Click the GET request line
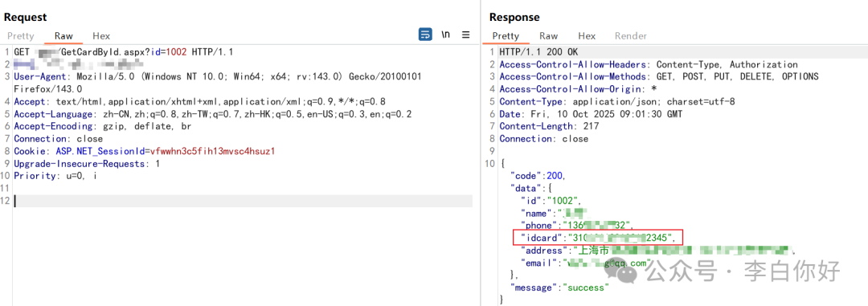This screenshot has height=306, width=868. coord(124,52)
